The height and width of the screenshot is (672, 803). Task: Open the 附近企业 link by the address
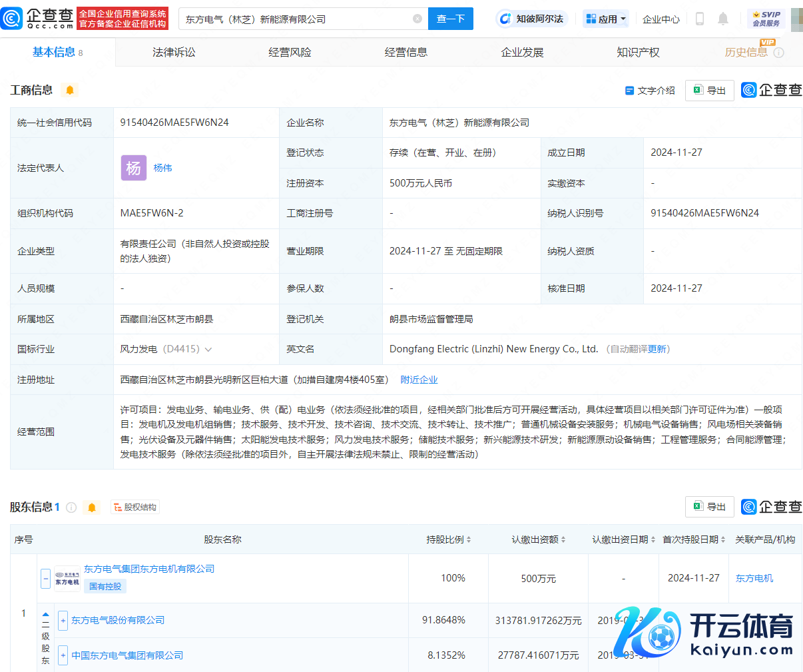(x=419, y=380)
